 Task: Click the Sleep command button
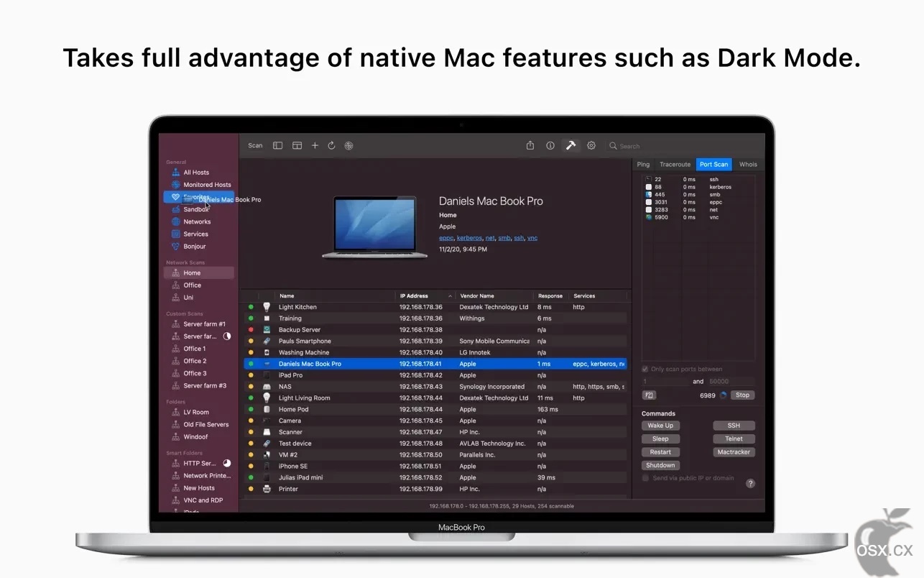coord(660,439)
